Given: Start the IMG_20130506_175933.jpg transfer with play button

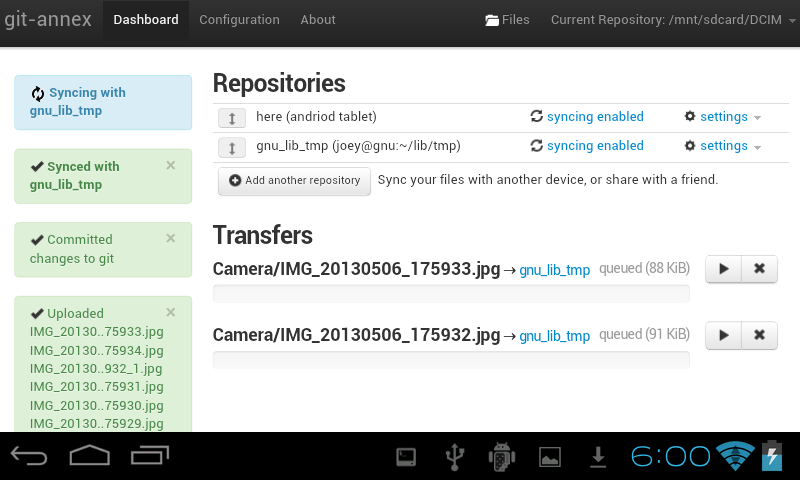Looking at the screenshot, I should [723, 268].
